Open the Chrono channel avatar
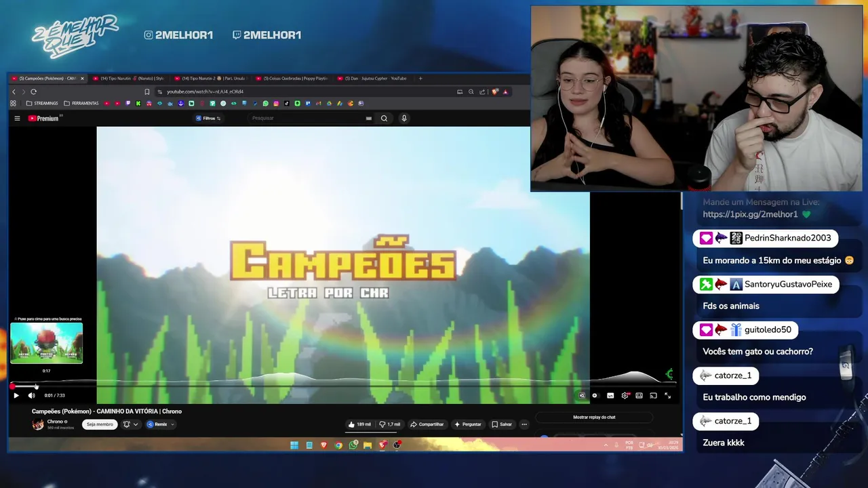 click(38, 424)
